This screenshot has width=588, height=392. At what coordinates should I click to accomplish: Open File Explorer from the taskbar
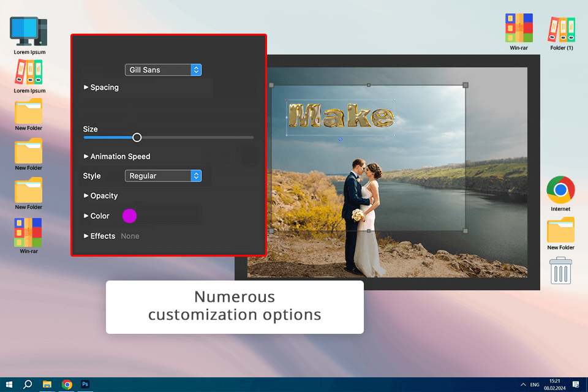[x=47, y=385]
